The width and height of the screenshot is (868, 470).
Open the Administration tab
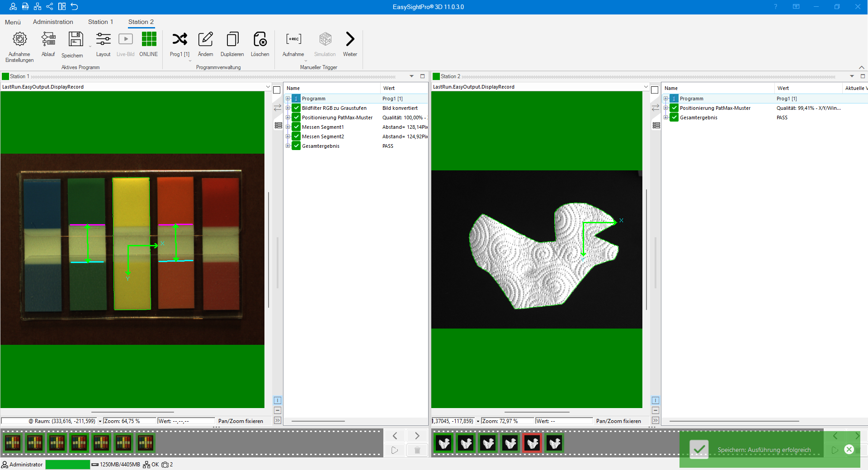pyautogui.click(x=53, y=22)
